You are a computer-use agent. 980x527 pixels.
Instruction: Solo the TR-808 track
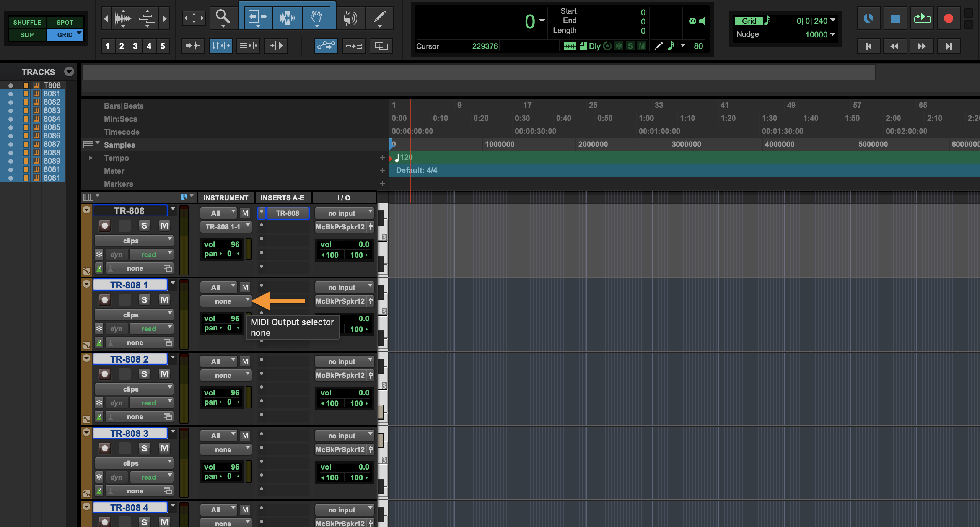tap(144, 226)
